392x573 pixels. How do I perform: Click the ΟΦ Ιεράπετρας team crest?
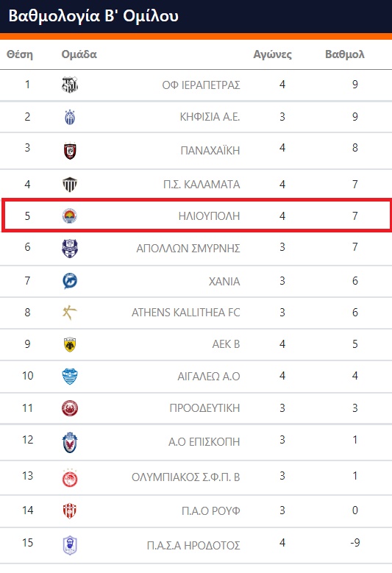tap(70, 85)
